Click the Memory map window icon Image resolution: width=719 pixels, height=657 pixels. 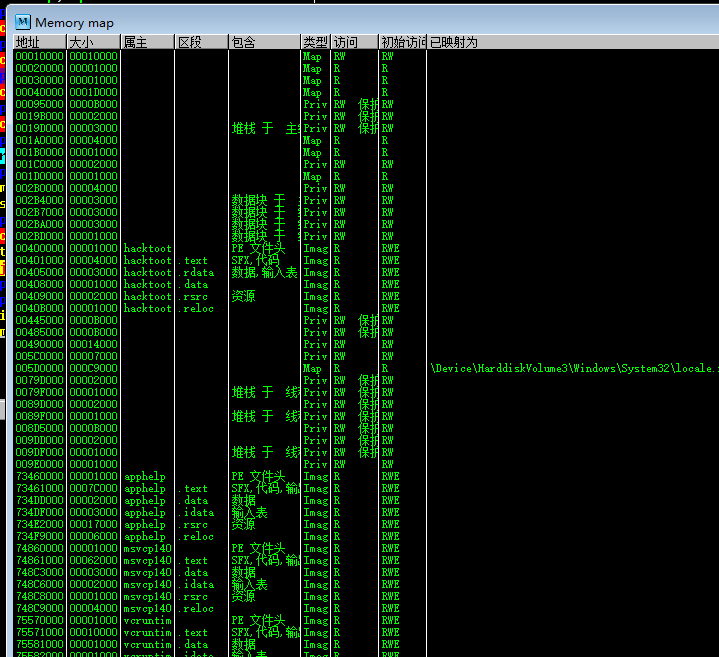(x=22, y=22)
